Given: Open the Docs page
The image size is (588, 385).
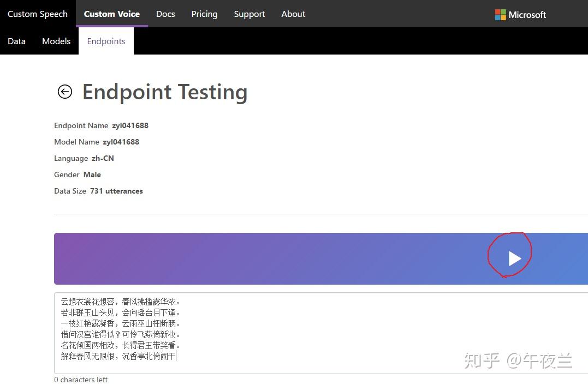Looking at the screenshot, I should (165, 14).
